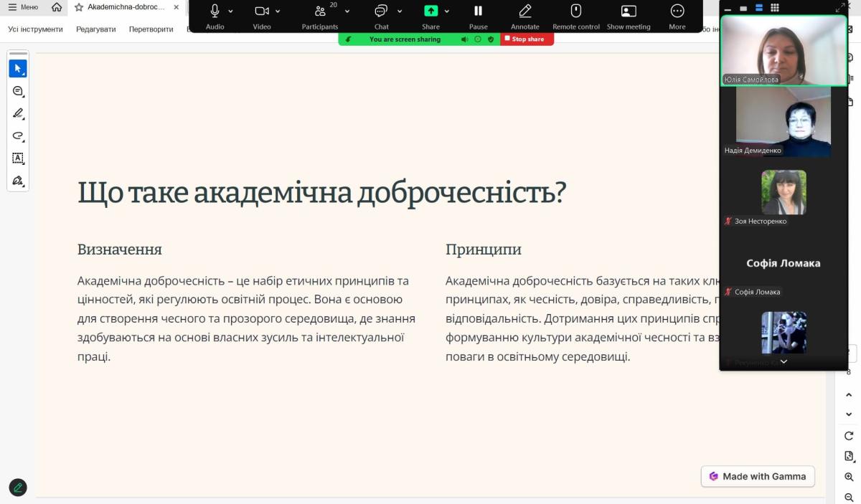Click the home icon next to Меню
861x504 pixels.
point(57,7)
